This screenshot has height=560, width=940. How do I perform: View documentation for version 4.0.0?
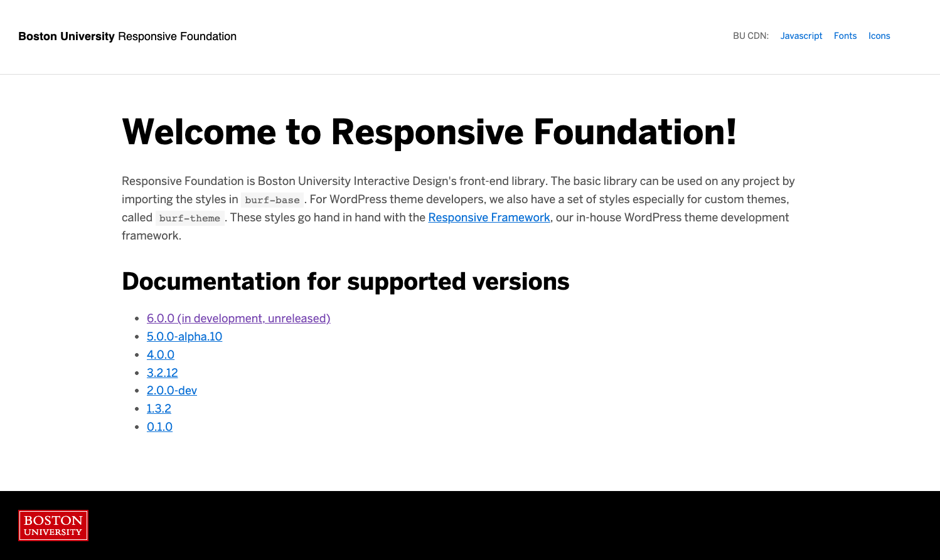pos(161,355)
